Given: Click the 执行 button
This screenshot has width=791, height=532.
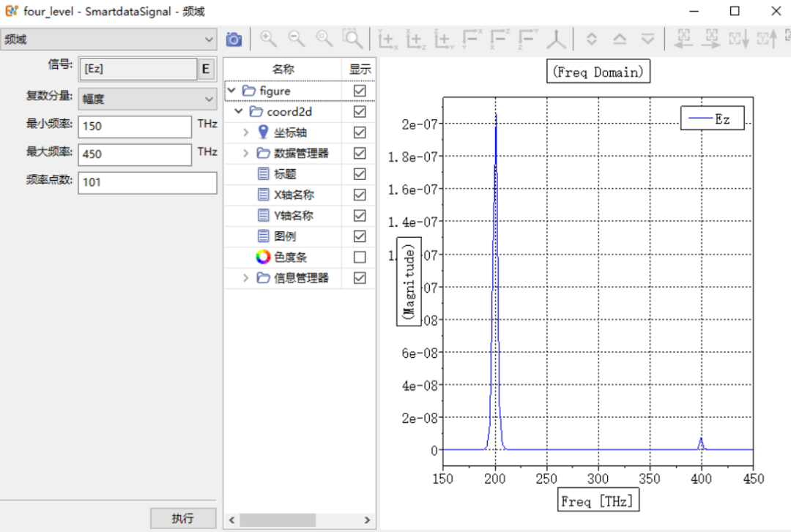Looking at the screenshot, I should click(183, 518).
